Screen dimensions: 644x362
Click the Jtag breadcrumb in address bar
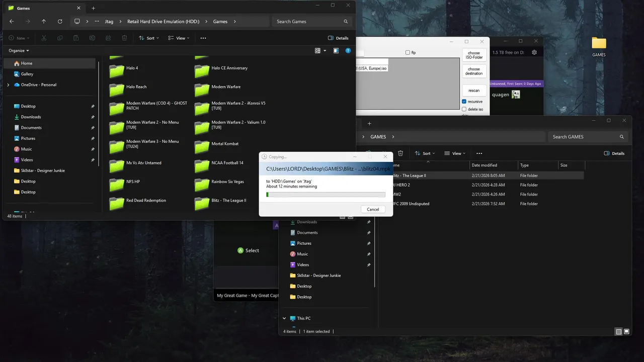(x=109, y=22)
